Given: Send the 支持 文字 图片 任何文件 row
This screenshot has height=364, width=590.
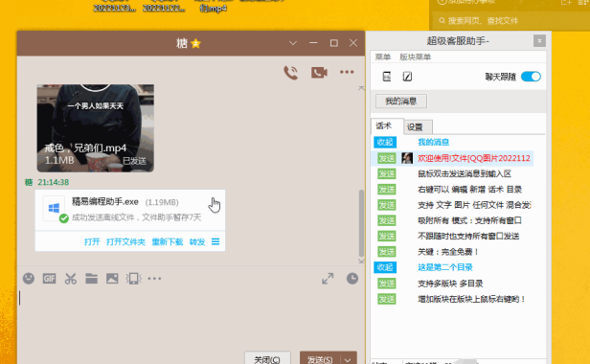Looking at the screenshot, I should (387, 205).
